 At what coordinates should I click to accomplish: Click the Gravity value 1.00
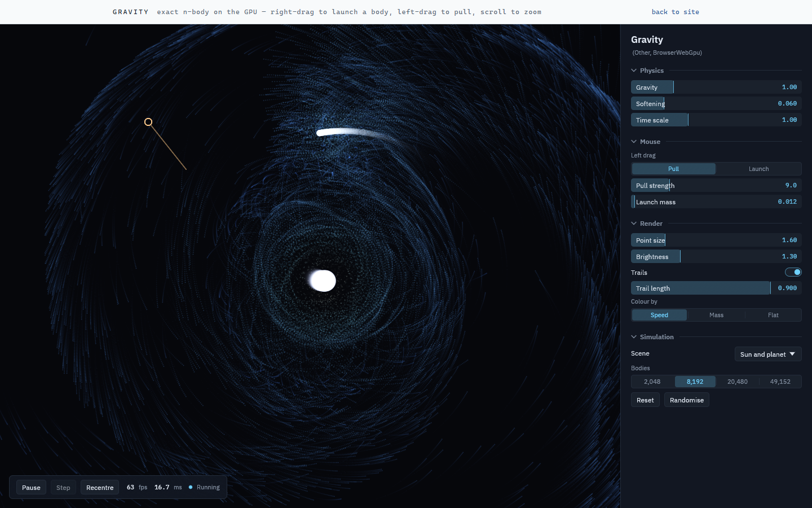point(789,87)
